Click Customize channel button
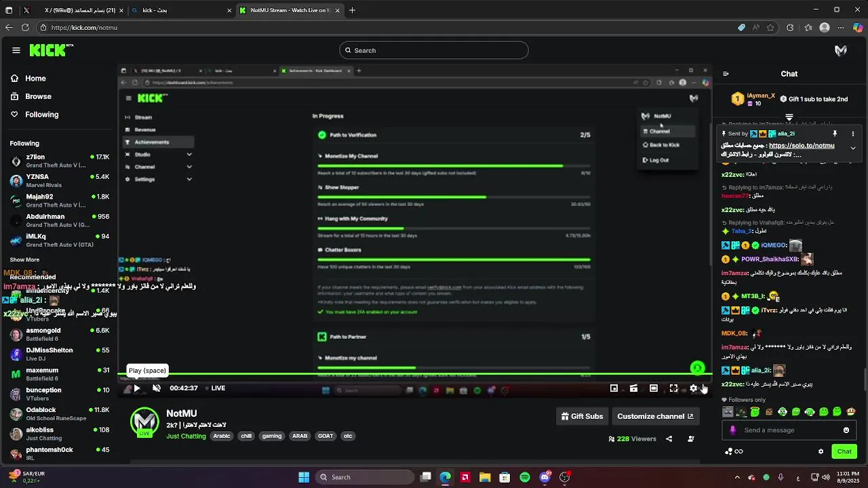868x488 pixels. pos(655,416)
